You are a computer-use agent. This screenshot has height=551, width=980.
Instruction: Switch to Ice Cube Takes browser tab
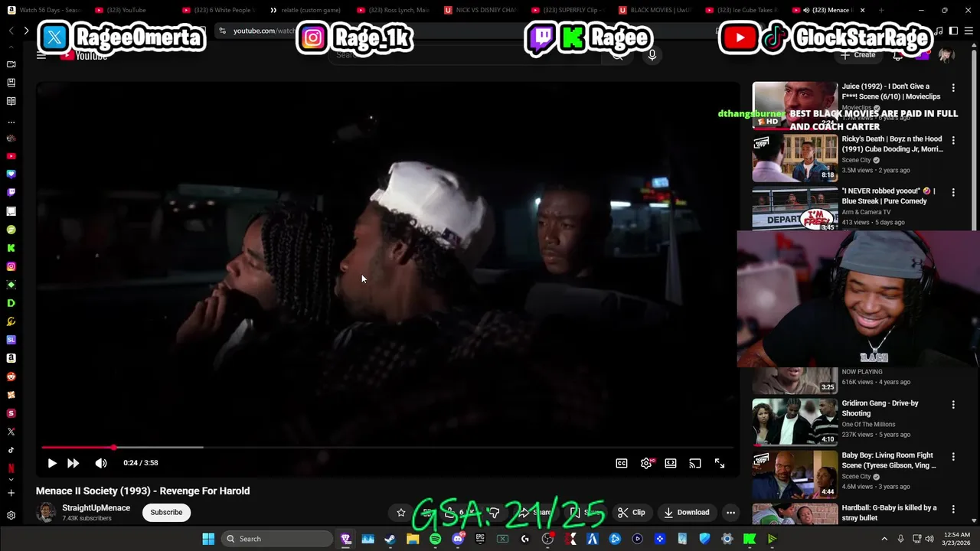tap(740, 10)
